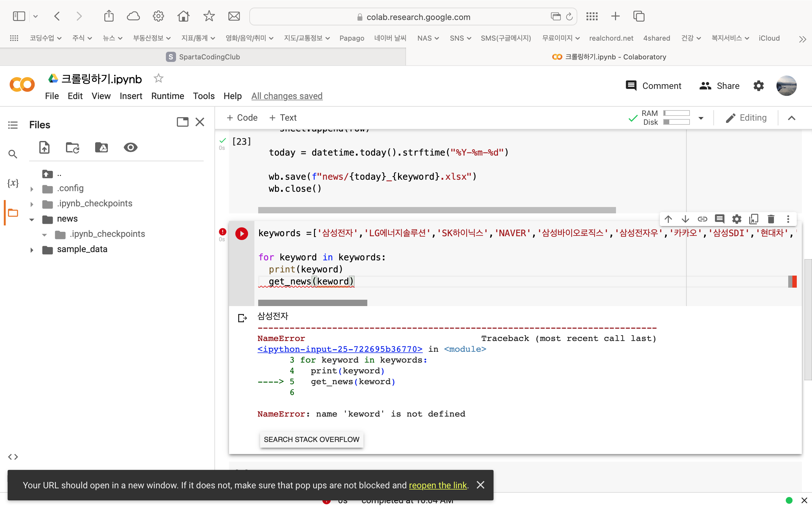
Task: Collapse the news folder
Action: [x=32, y=219]
